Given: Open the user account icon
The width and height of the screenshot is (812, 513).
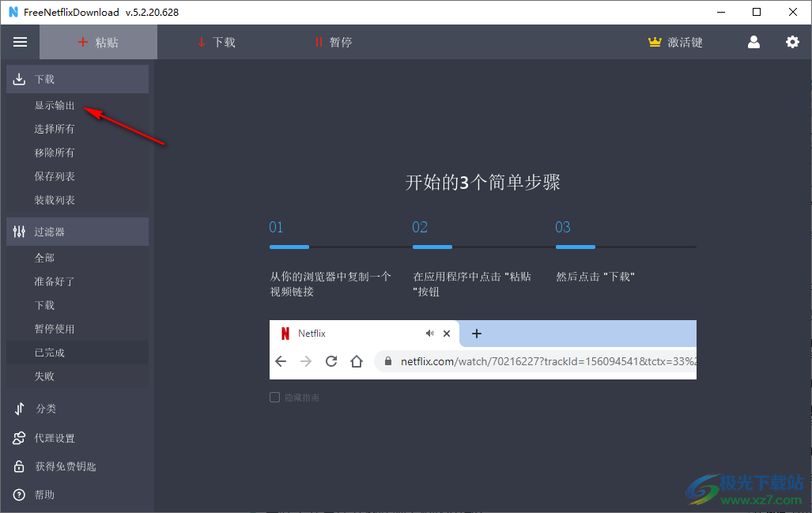Looking at the screenshot, I should pos(753,42).
